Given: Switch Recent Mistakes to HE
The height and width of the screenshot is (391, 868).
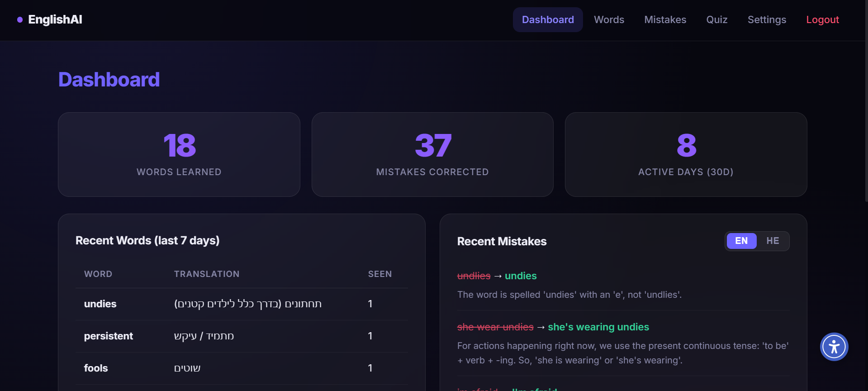Looking at the screenshot, I should pos(772,241).
